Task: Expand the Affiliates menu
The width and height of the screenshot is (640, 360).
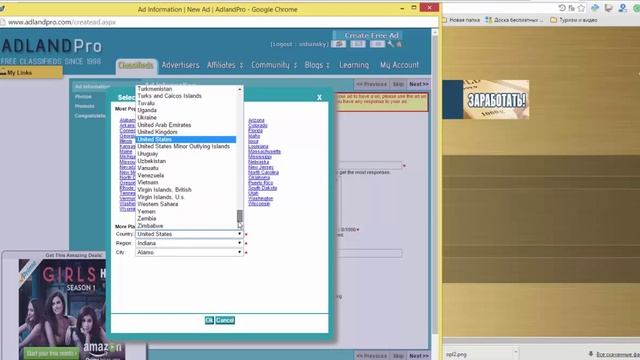Action: coord(224,65)
